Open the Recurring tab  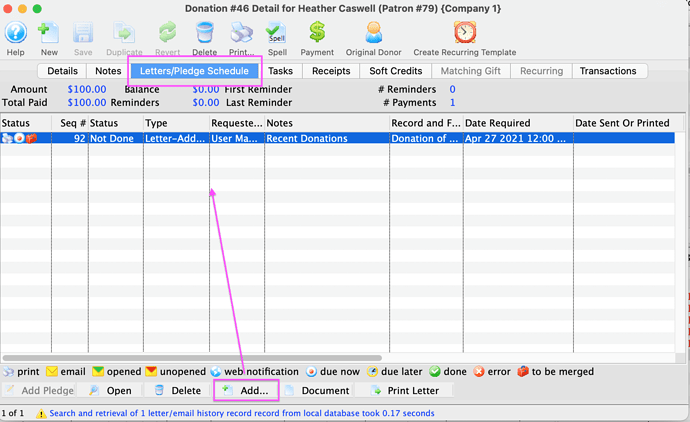tap(541, 71)
